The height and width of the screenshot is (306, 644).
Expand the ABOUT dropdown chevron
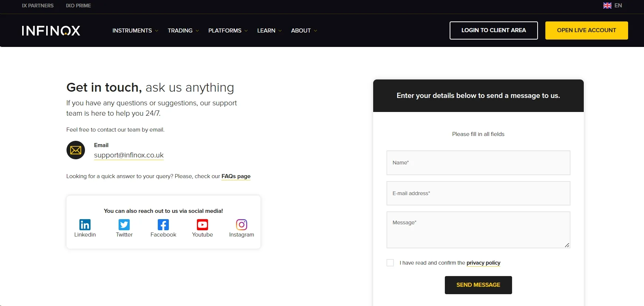(316, 31)
